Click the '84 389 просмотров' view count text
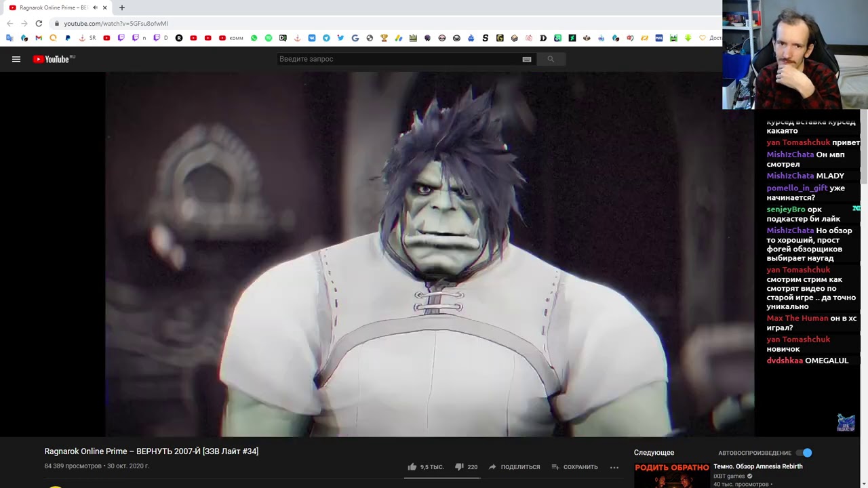 click(73, 466)
